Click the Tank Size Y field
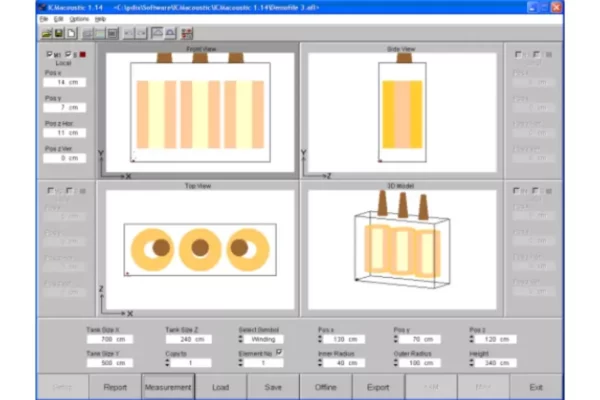Screen dimensions: 600x400 pos(110,363)
